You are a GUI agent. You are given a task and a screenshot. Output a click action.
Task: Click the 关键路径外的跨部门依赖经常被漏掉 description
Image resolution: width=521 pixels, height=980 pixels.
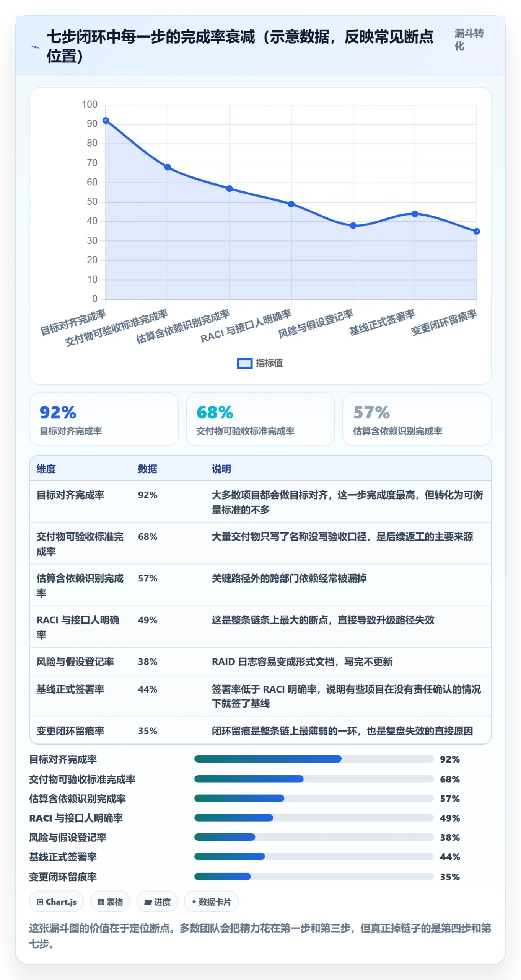click(289, 578)
